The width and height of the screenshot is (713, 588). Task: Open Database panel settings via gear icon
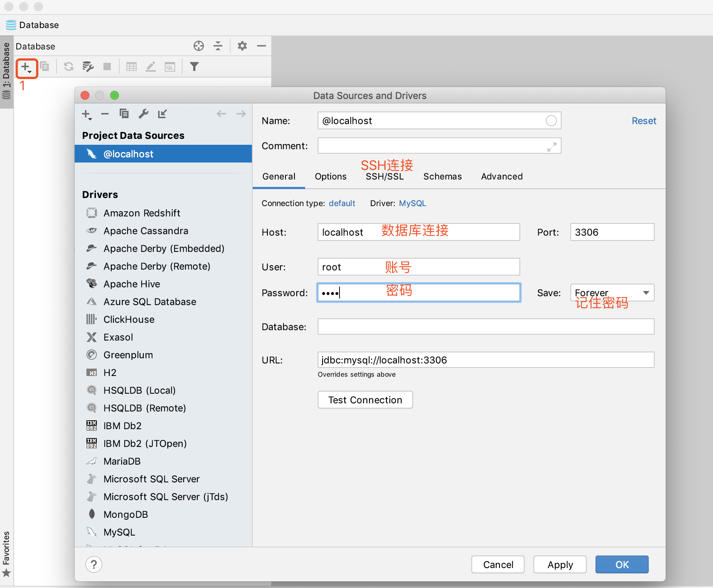point(242,46)
